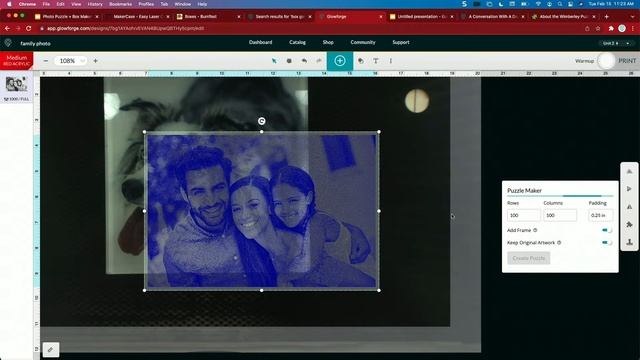Click info icon next to Keep Original Artwork
640x360 pixels.
559,242
